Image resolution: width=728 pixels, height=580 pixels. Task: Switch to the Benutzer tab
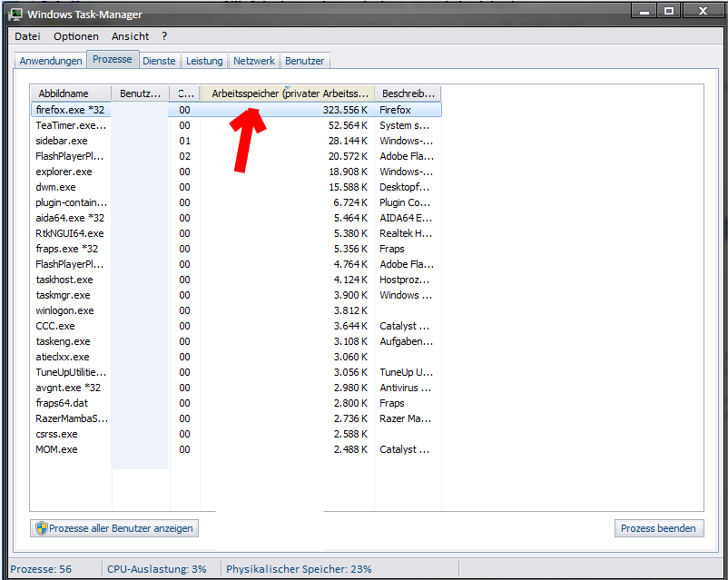tap(305, 61)
